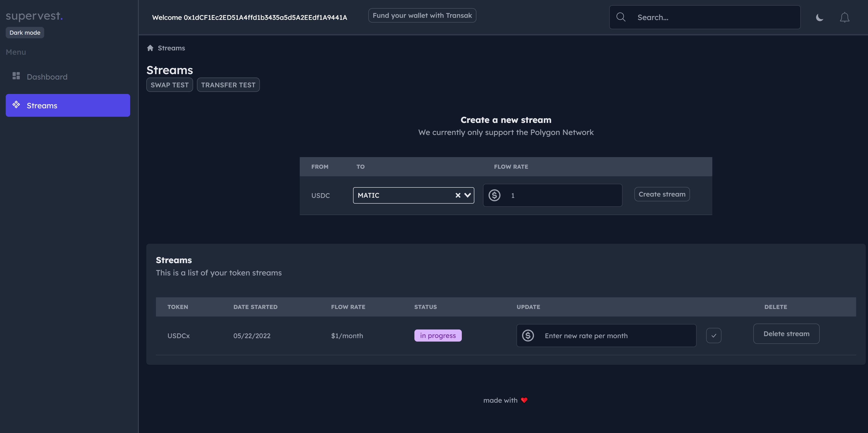This screenshot has height=433, width=868.
Task: Select Streams in the sidebar menu
Action: pyautogui.click(x=68, y=106)
